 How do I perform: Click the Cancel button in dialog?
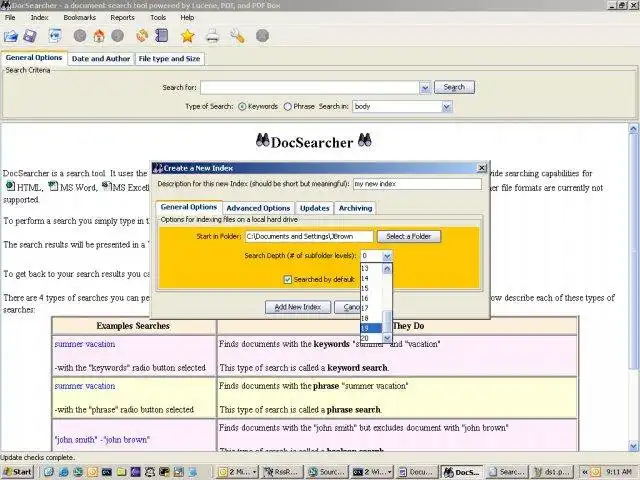pyautogui.click(x=347, y=307)
